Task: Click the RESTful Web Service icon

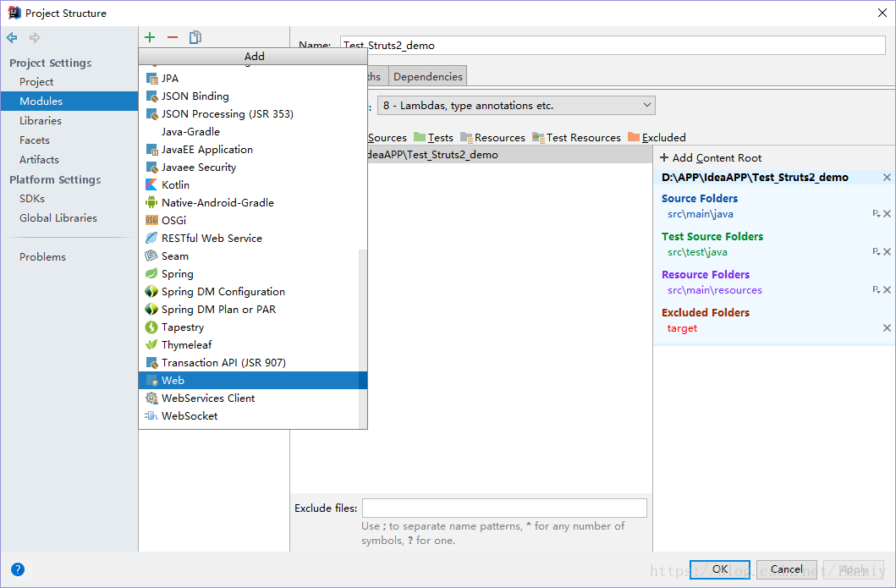Action: [x=151, y=238]
